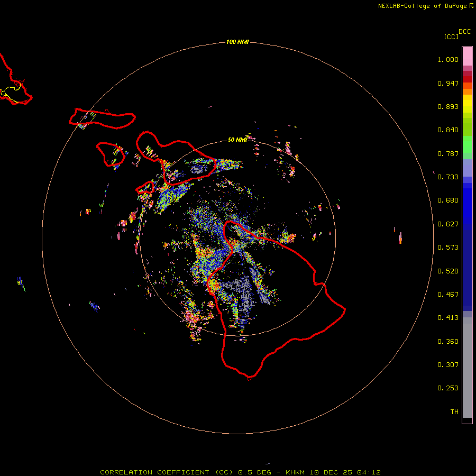Click the DCC label above the color scale
Screen dimensions: 476x476
(x=464, y=32)
